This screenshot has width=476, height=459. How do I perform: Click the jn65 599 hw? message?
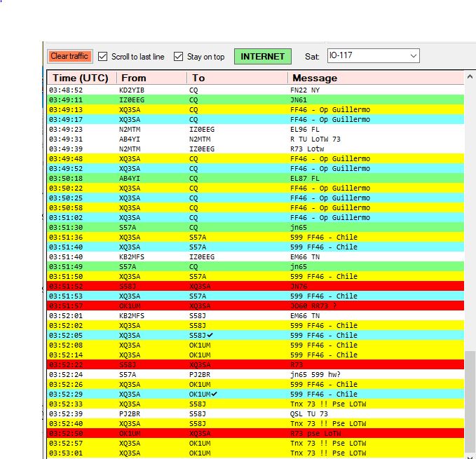point(315,375)
